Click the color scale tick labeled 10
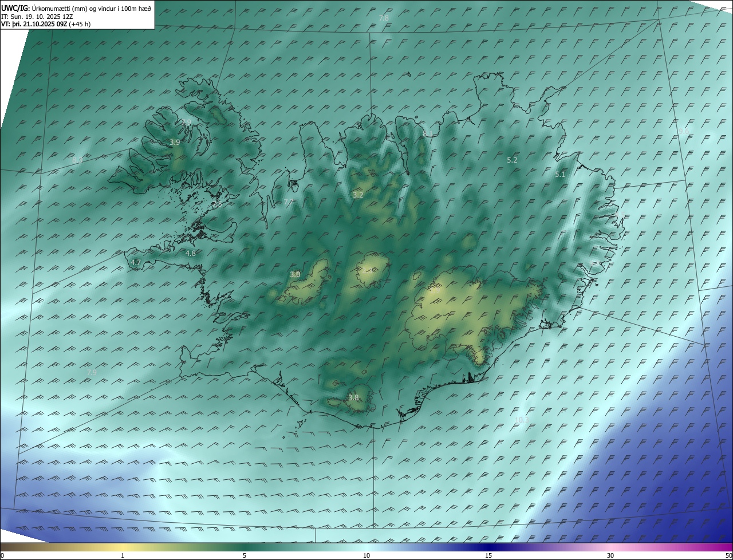Screen dimensions: 733x560 point(366,555)
